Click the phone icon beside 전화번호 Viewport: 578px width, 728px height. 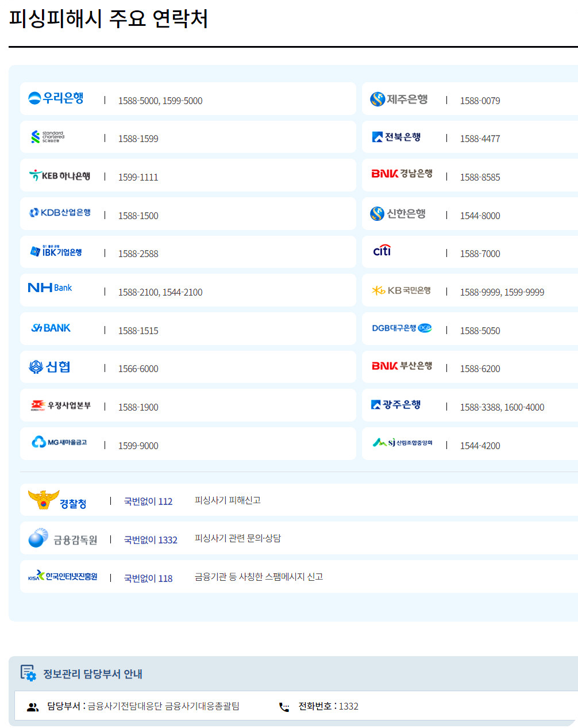coord(284,707)
